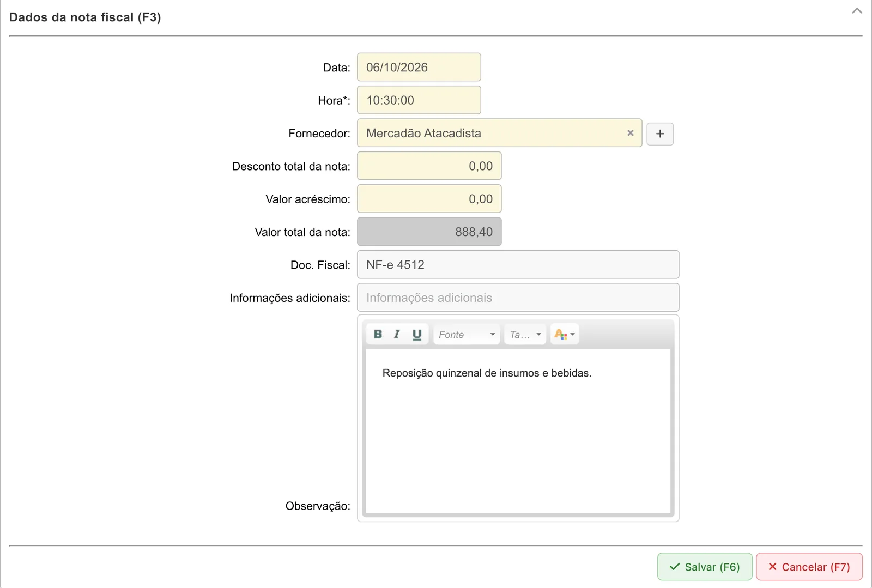The height and width of the screenshot is (588, 872).
Task: Focus the Hora field showing 10:30:00
Action: [419, 100]
